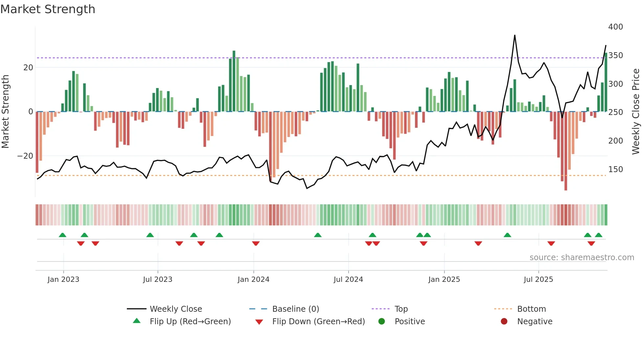
Task: Click the green Positive circle legend icon
Action: [381, 321]
